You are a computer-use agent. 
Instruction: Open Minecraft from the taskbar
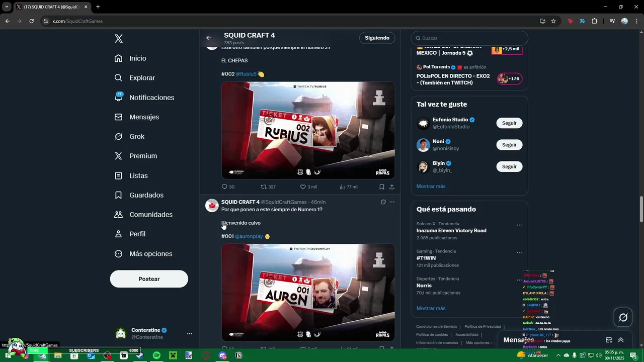[173, 355]
